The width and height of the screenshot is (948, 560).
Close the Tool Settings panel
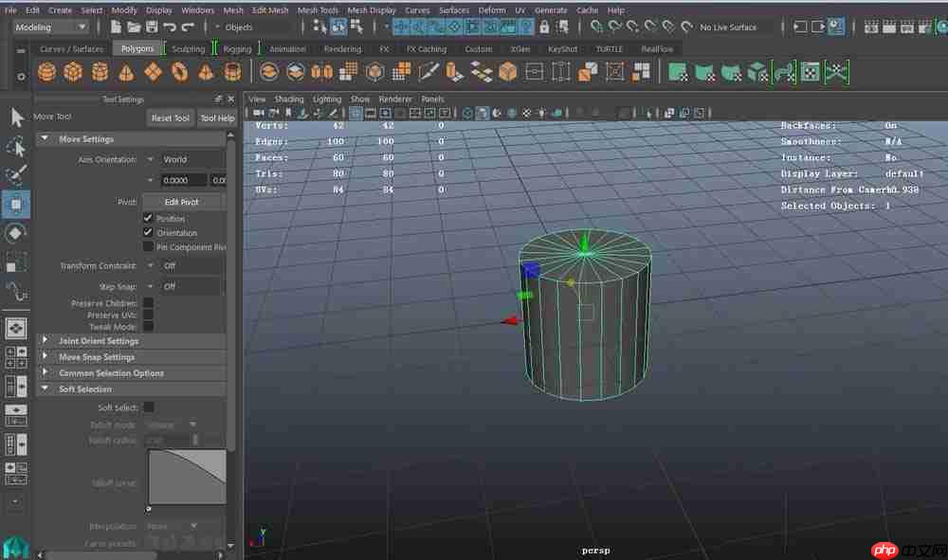coord(231,99)
